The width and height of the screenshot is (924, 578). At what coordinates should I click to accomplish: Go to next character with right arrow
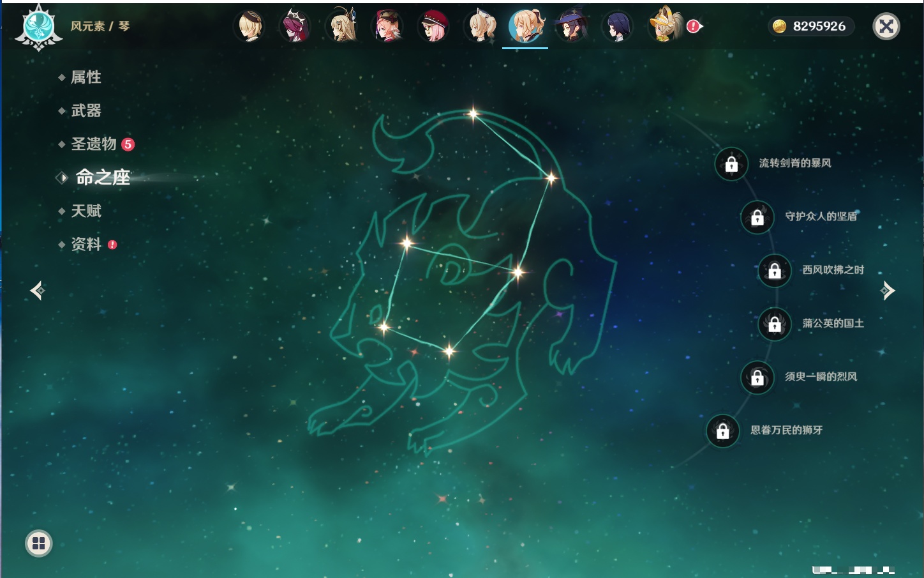[x=887, y=291]
